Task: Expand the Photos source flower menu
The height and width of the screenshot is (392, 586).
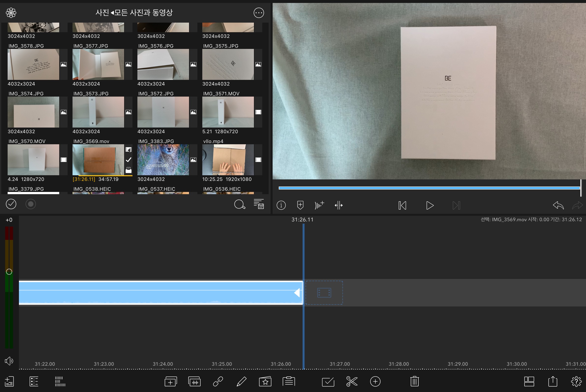Action: [x=11, y=13]
